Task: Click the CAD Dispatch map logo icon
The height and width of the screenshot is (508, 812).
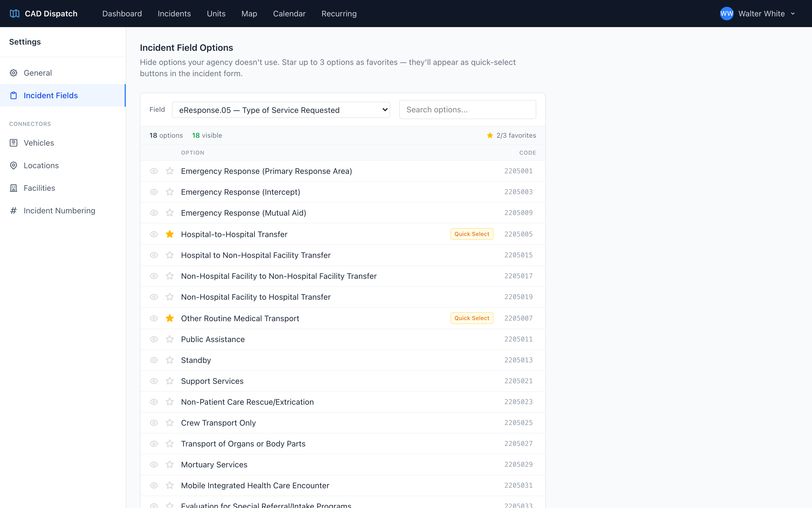Action: [14, 14]
